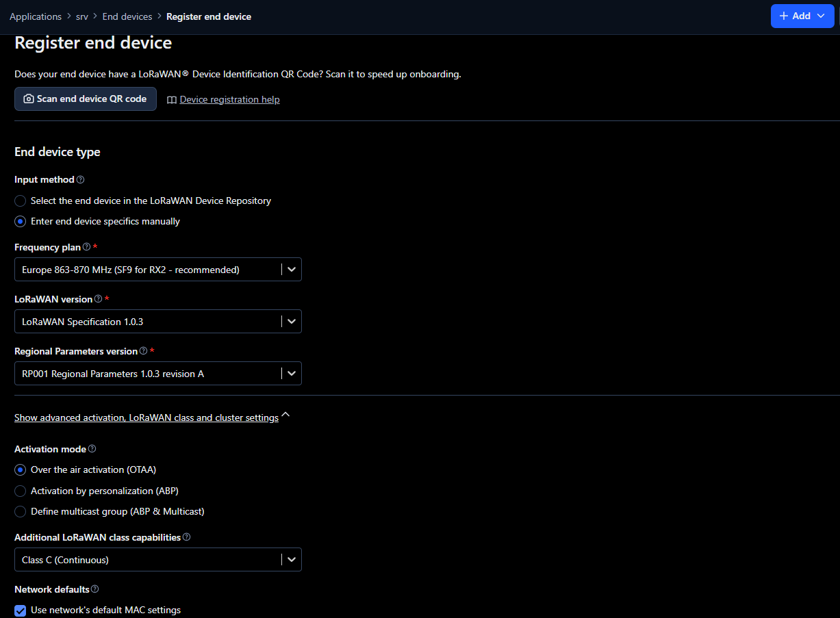Image resolution: width=840 pixels, height=618 pixels.
Task: Click the book icon beside Device registration help
Action: [172, 99]
